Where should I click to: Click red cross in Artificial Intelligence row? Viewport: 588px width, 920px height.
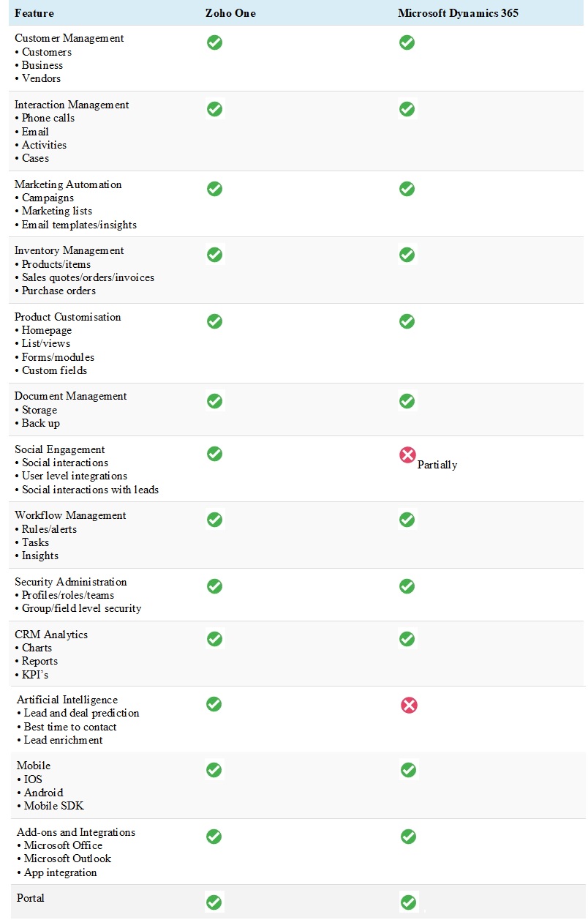[409, 706]
